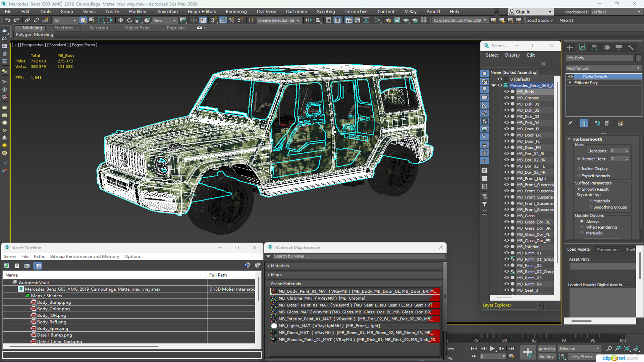Switch to the Freeform ribbon tab
Viewport: 644px width, 362px height.
(63, 28)
